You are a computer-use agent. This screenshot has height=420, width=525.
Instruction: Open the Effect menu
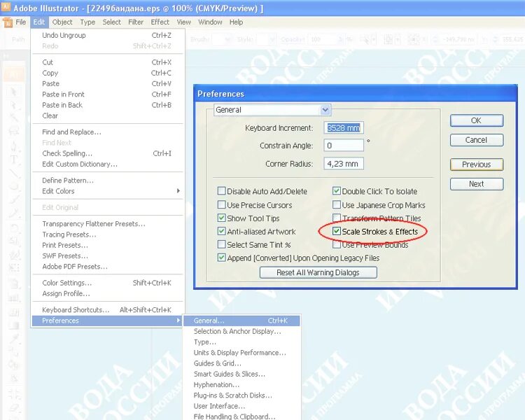pyautogui.click(x=160, y=22)
